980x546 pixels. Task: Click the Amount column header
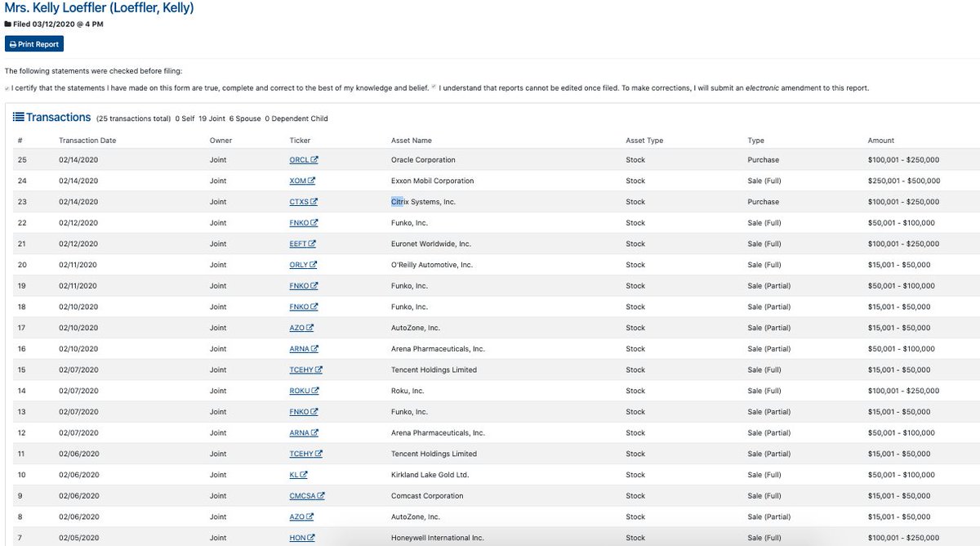click(x=881, y=141)
